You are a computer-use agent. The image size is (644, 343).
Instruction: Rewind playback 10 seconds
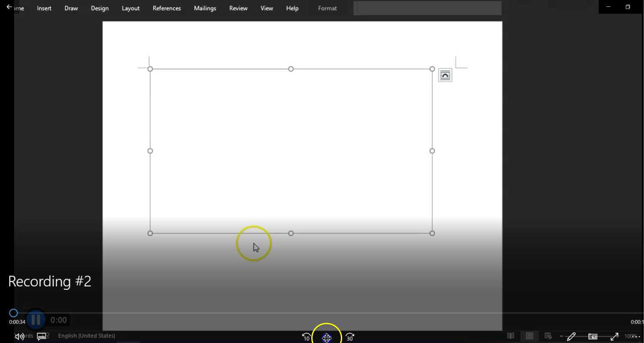pos(306,337)
